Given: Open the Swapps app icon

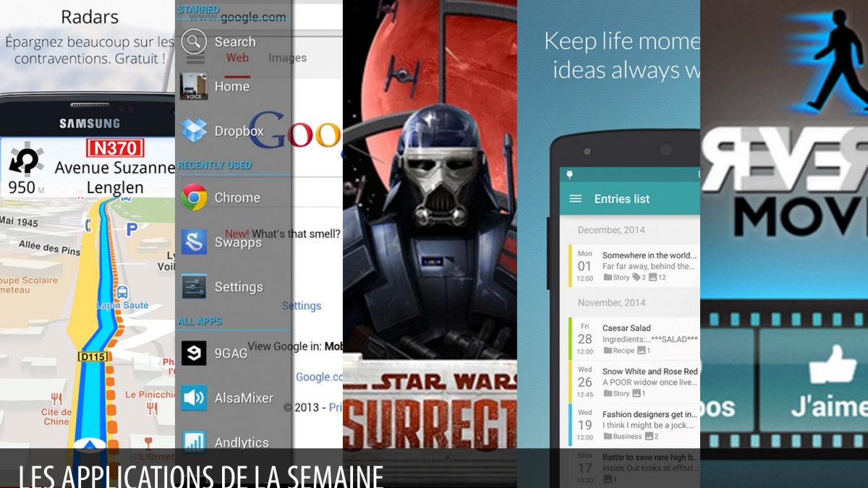Looking at the screenshot, I should (194, 242).
